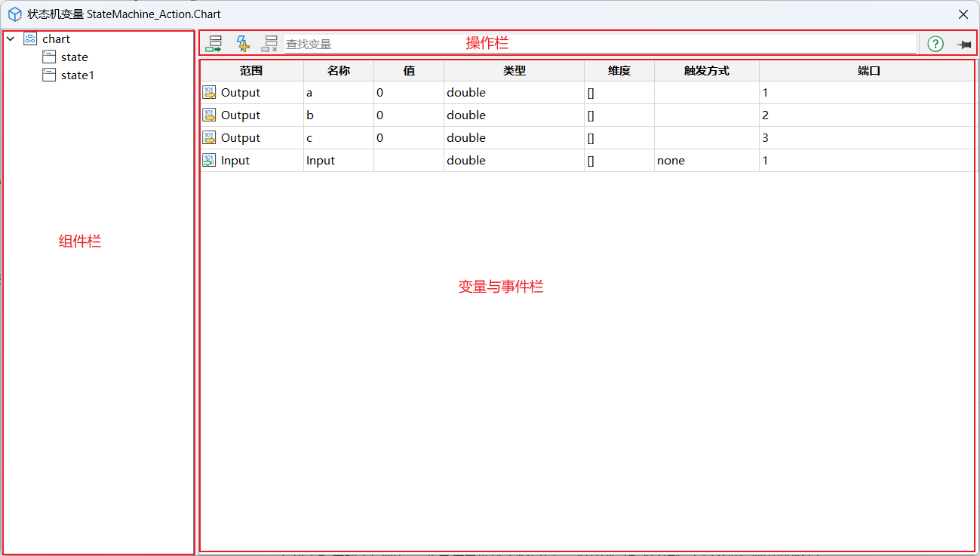
Task: Click the Output icon for variable a
Action: click(209, 93)
